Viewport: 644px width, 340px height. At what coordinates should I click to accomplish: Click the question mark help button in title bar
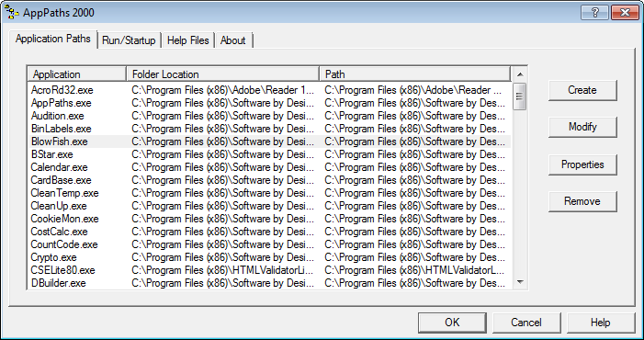(x=594, y=13)
